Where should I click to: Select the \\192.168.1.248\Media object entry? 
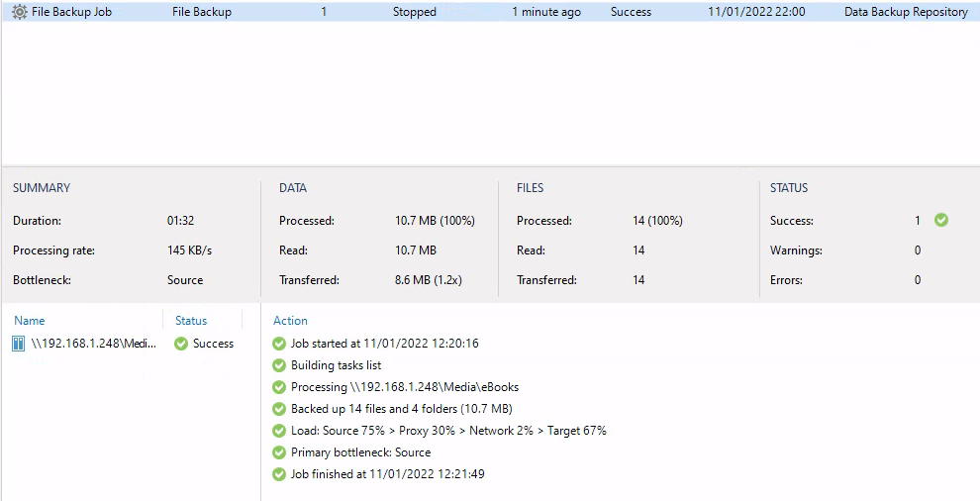(94, 344)
